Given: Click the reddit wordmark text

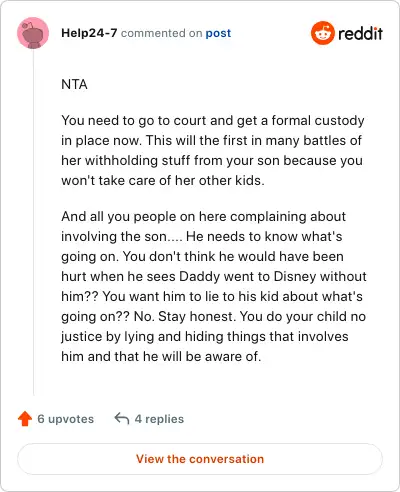Looking at the screenshot, I should point(360,33).
